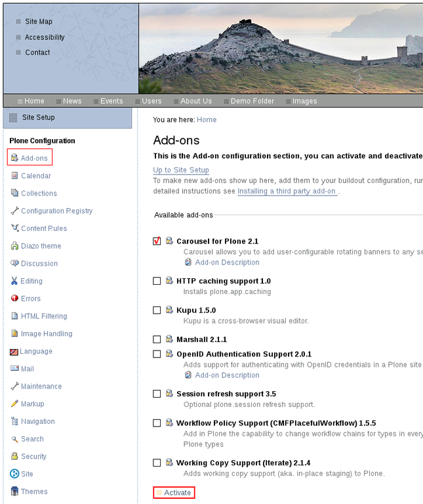423x504 pixels.
Task: Click the Site Setup grid icon
Action: tap(13, 117)
